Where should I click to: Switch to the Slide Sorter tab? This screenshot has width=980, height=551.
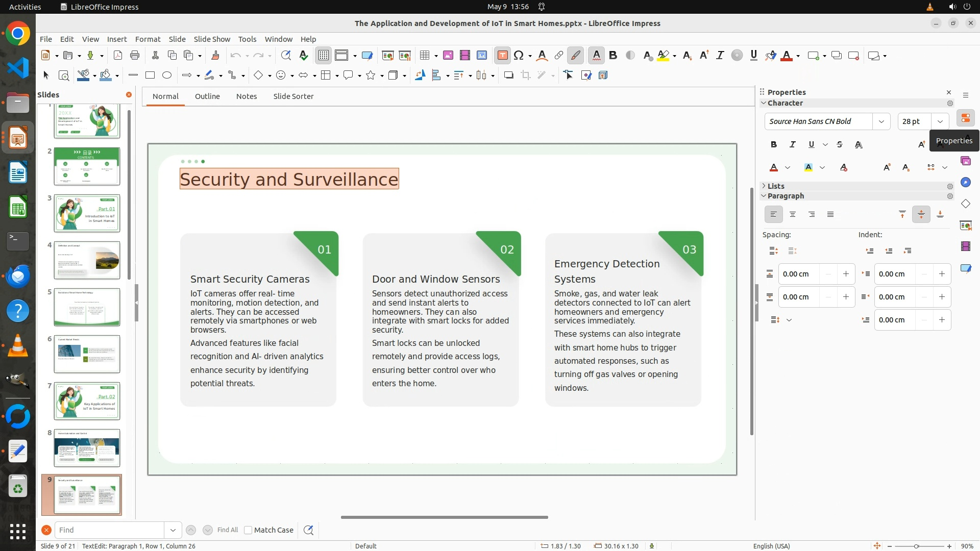pyautogui.click(x=293, y=96)
